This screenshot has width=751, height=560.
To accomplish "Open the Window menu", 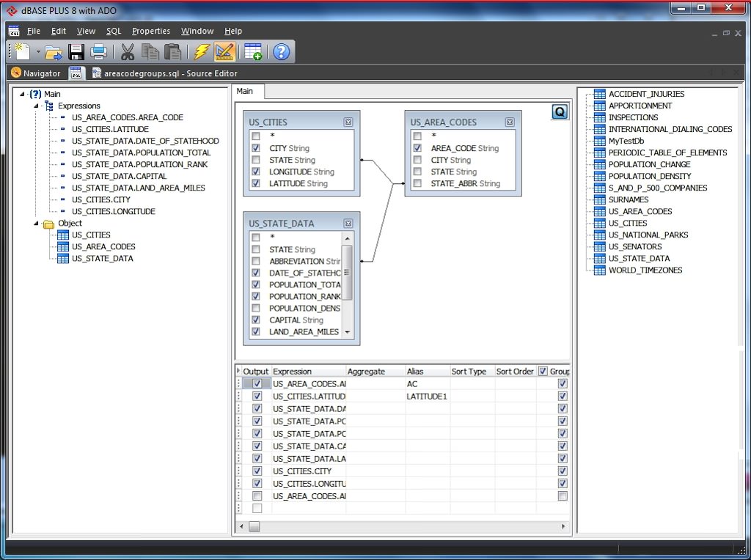I will click(197, 31).
